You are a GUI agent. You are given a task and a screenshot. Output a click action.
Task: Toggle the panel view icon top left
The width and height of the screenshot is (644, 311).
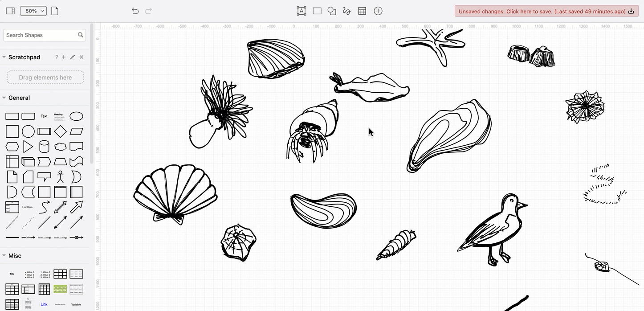10,11
